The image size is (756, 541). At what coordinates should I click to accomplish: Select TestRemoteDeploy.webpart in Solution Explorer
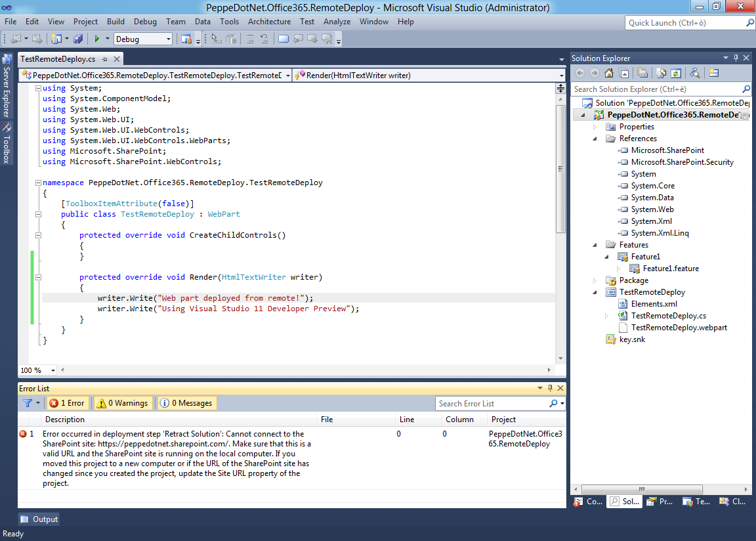[679, 328]
